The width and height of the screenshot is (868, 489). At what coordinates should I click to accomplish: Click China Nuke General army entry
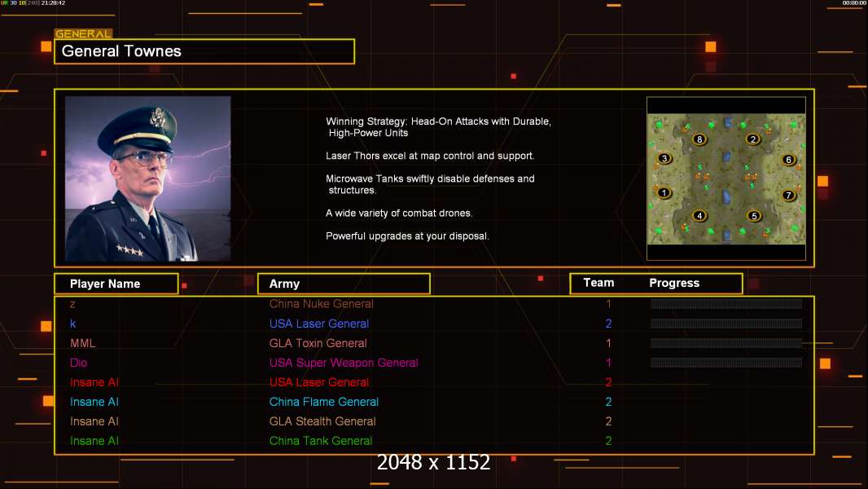pyautogui.click(x=321, y=304)
